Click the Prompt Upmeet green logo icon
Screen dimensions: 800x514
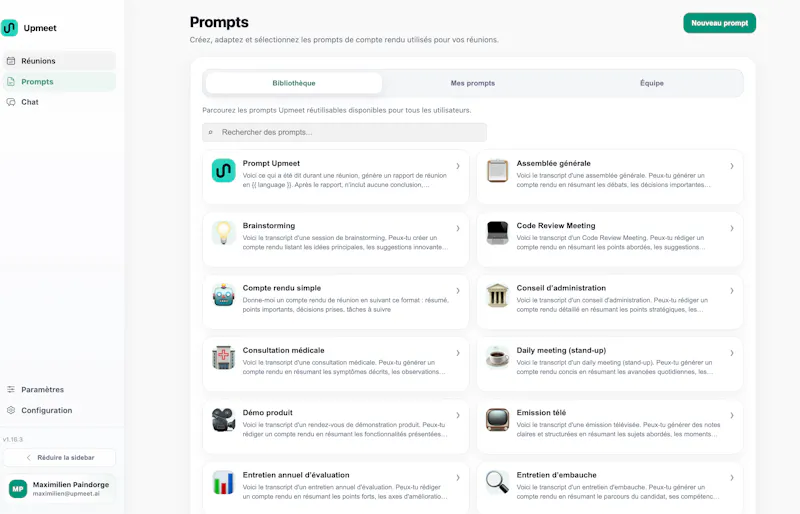click(223, 170)
